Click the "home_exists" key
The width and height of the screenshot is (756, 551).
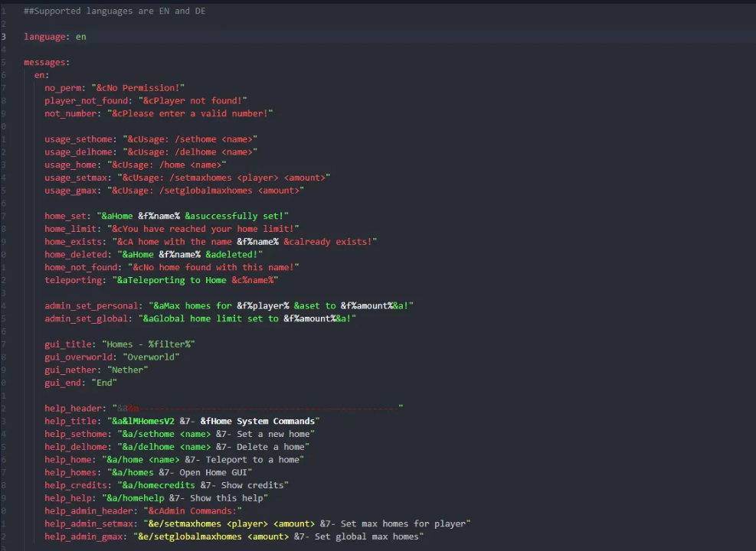coord(73,242)
